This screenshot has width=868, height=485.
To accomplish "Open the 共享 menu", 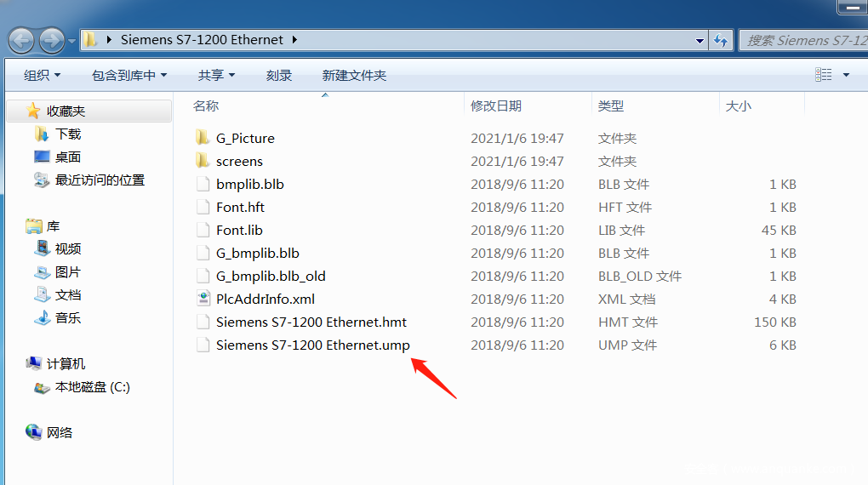I will pos(216,75).
